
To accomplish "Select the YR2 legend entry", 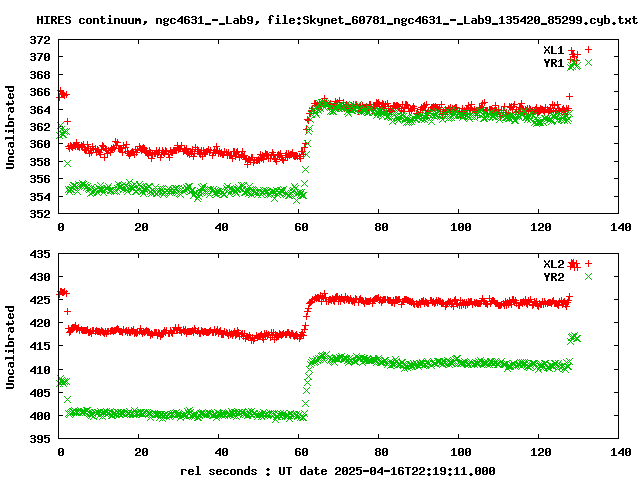I will [553, 277].
